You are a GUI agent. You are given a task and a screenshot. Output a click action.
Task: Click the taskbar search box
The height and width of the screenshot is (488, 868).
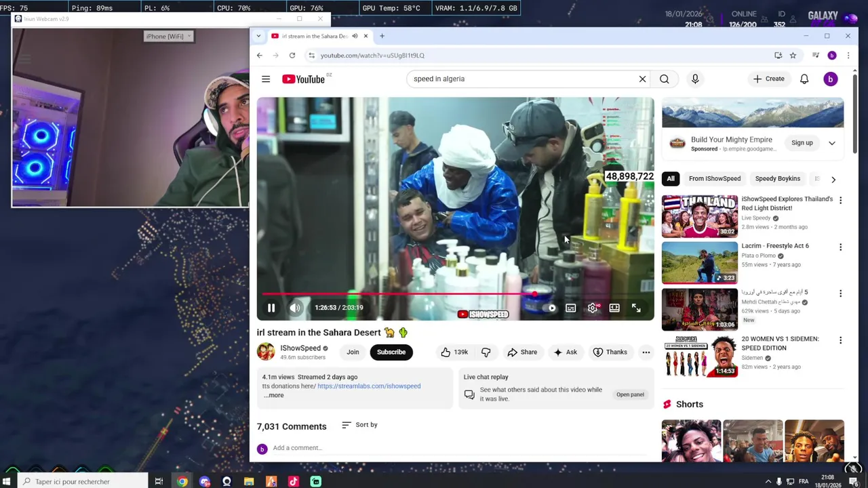[83, 482]
